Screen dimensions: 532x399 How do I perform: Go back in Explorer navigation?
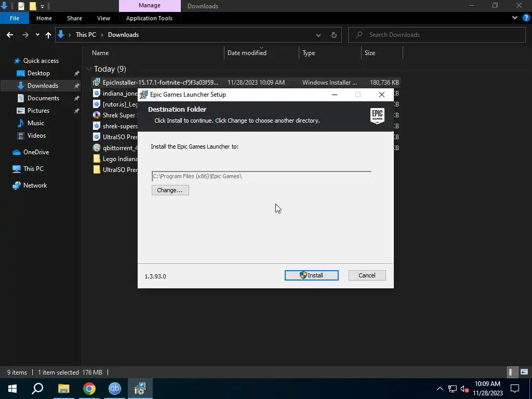10,35
